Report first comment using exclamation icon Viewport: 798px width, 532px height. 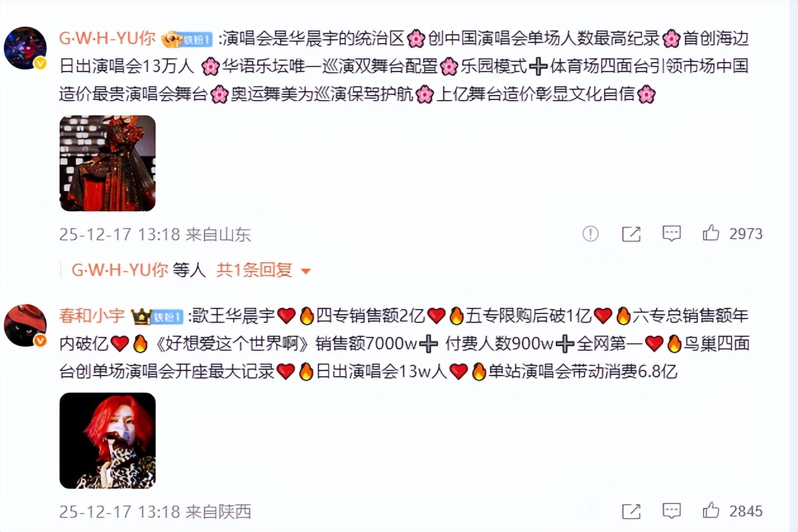tap(590, 234)
